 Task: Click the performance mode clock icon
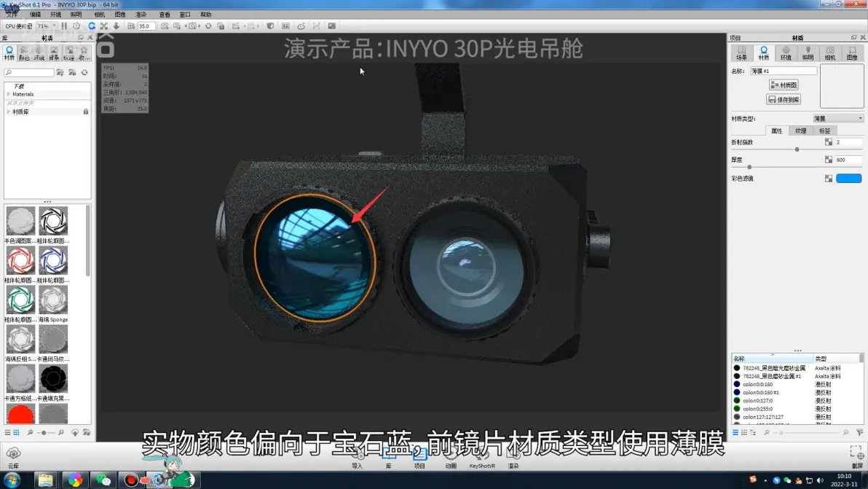point(76,26)
